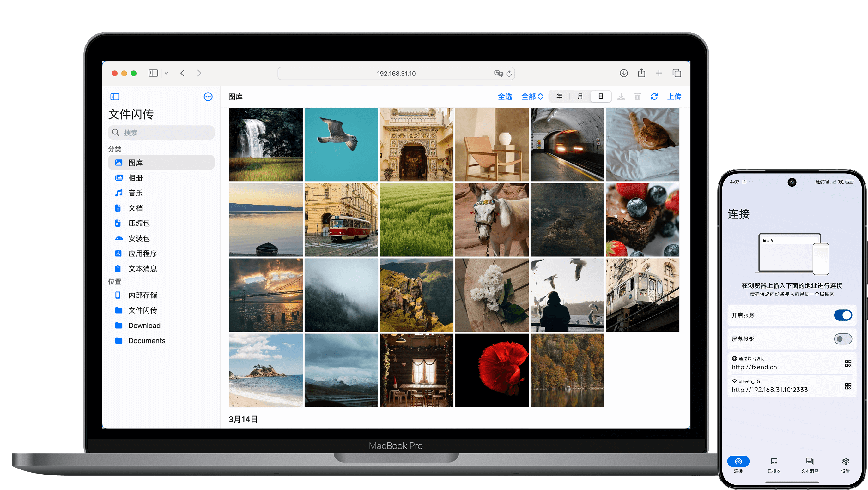Open 内部存储 location
Screen dimensions: 868x490
point(161,295)
